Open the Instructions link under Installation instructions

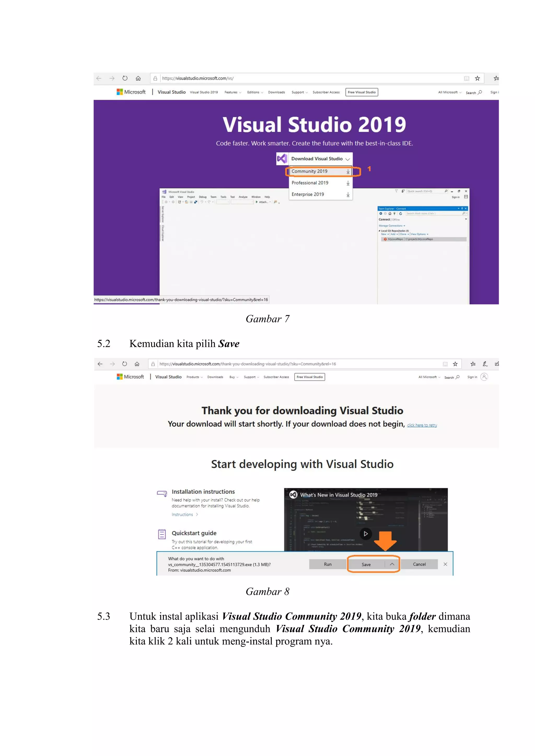184,515
